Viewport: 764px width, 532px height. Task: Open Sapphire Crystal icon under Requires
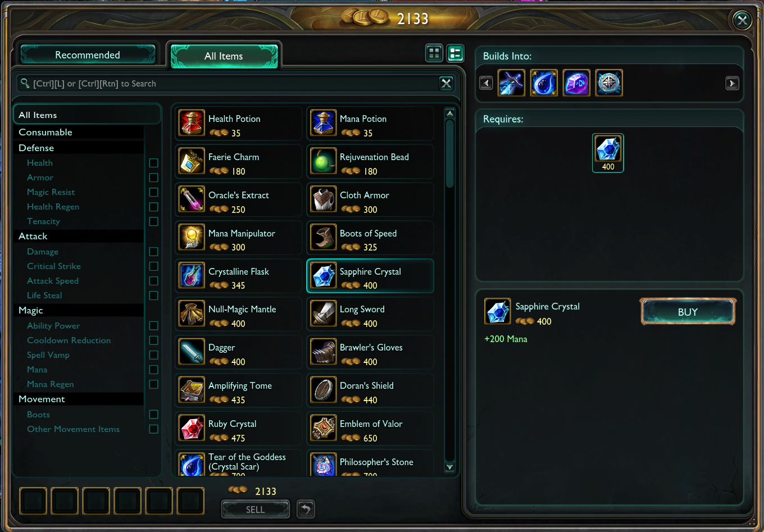point(608,152)
